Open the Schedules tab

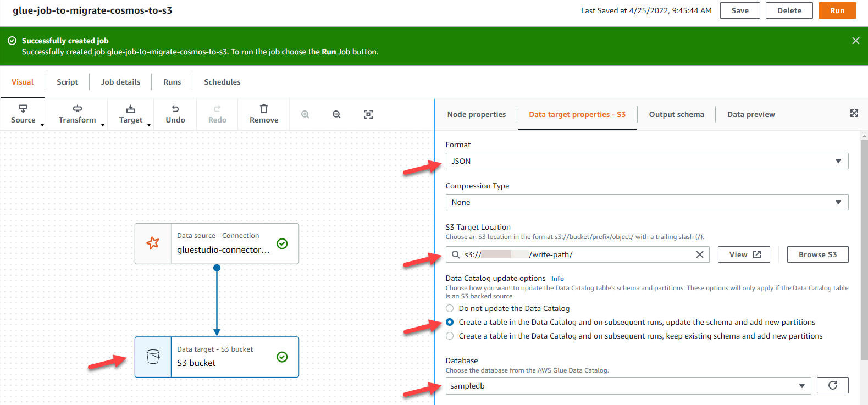222,82
